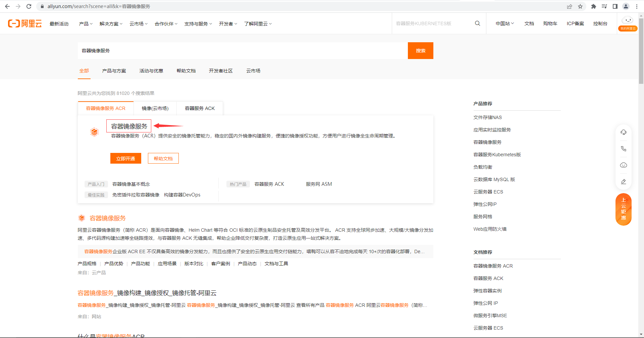Open the 我的阿里云 avatar icon
The width and height of the screenshot is (644, 338).
click(x=628, y=23)
